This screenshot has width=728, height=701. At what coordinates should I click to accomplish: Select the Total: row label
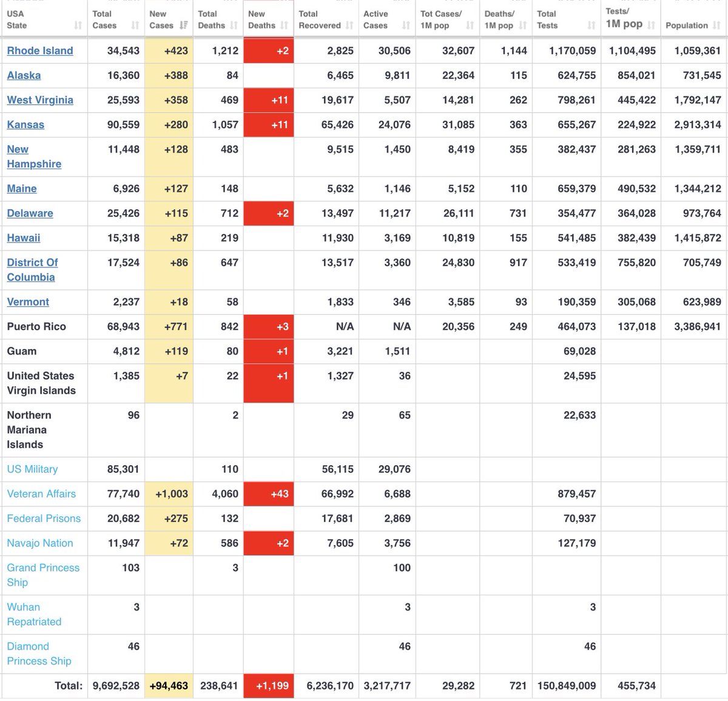(69, 686)
